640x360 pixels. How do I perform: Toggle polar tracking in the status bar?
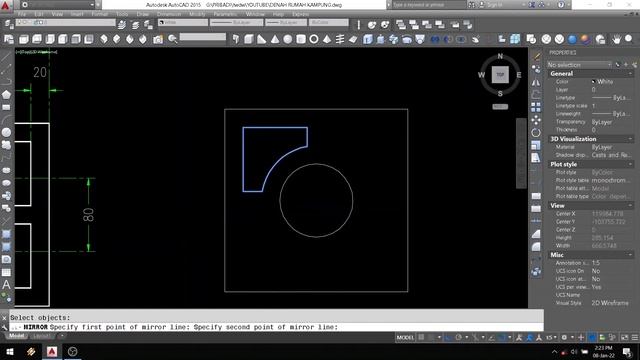(458, 337)
